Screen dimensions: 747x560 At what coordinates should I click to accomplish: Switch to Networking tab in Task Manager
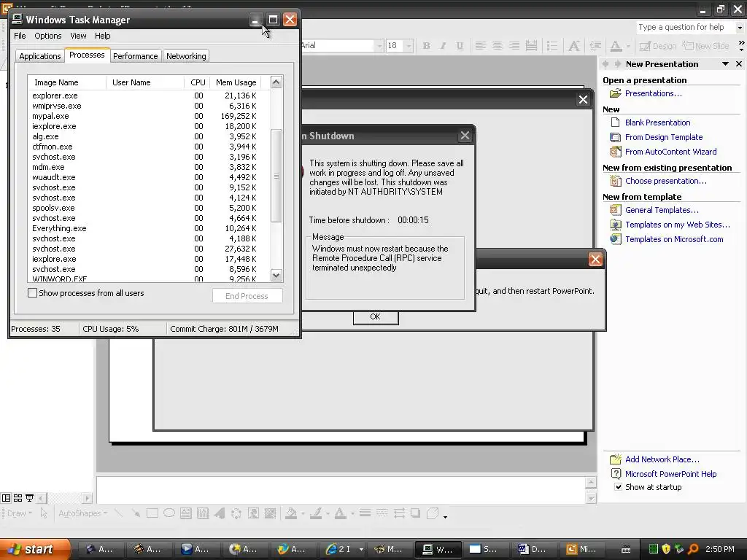click(x=186, y=56)
